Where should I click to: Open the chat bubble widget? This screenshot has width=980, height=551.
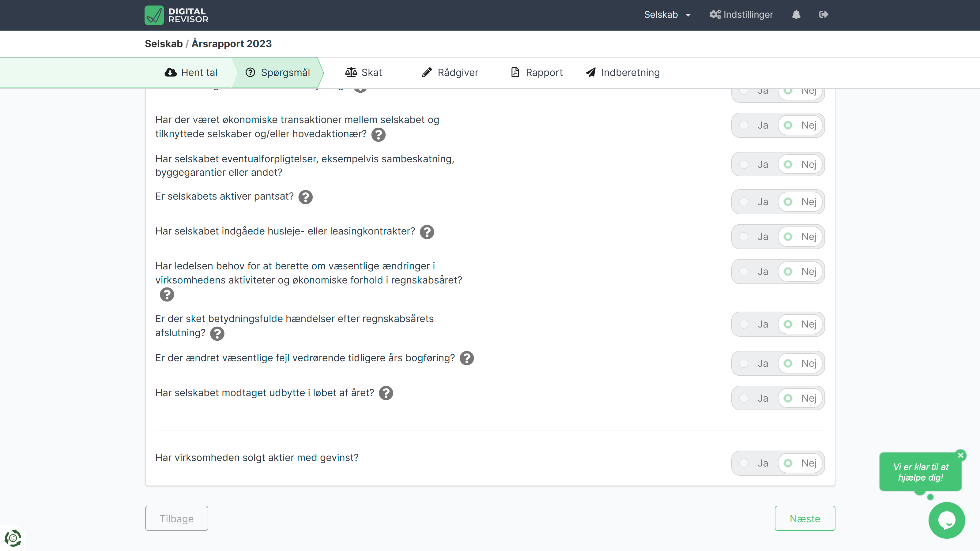tap(947, 520)
